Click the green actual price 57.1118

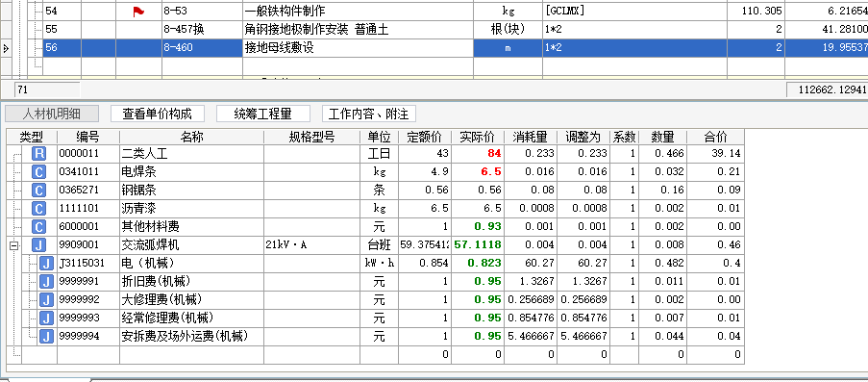coord(478,244)
